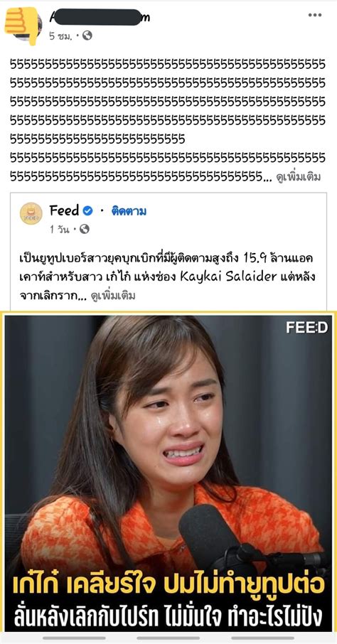Go to the Feed page name link
The height and width of the screenshot is (644, 337).
[x=64, y=211]
